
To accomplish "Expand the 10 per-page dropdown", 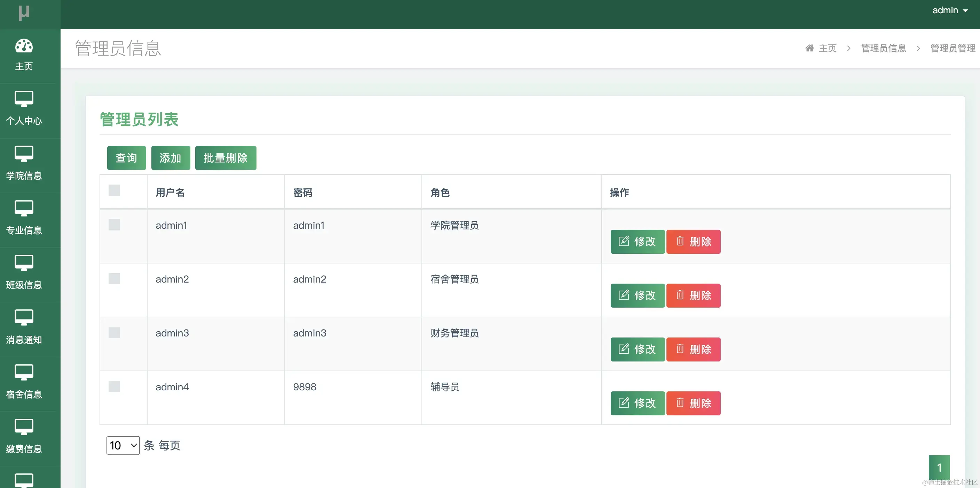I will tap(123, 446).
